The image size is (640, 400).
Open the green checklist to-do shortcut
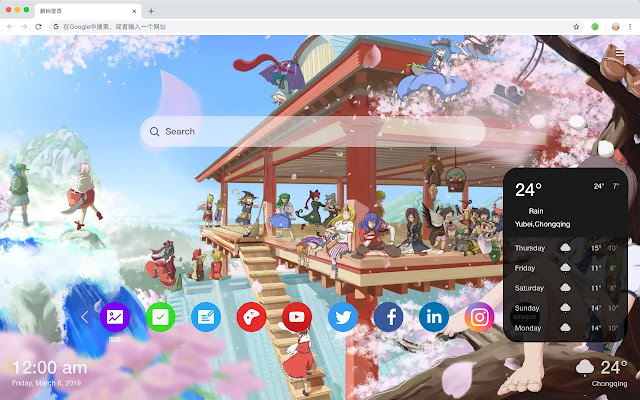(160, 317)
